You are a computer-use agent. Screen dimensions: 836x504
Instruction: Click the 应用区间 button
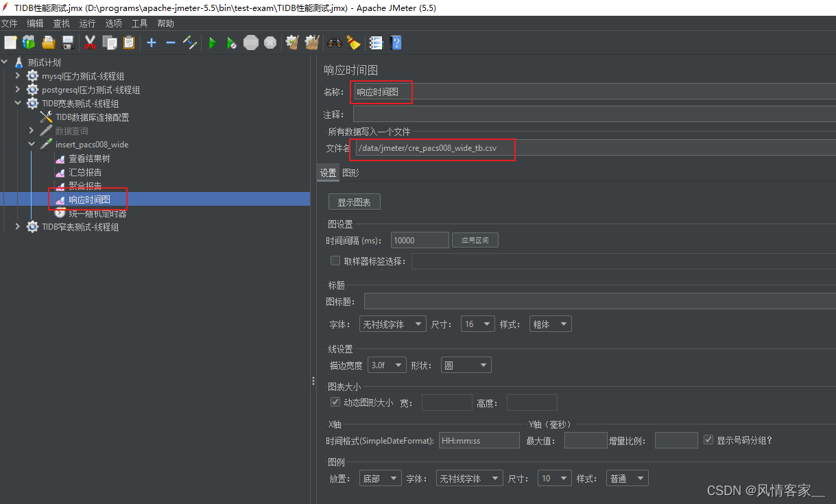click(x=475, y=239)
